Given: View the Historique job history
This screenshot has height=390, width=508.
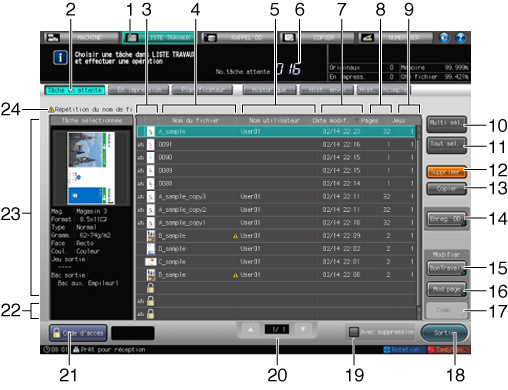Looking at the screenshot, I should [269, 90].
